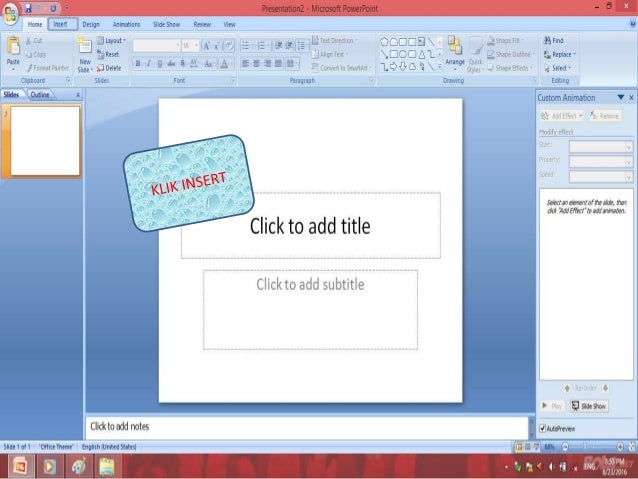Open the font size combo box
The height and width of the screenshot is (479, 638).
[190, 46]
